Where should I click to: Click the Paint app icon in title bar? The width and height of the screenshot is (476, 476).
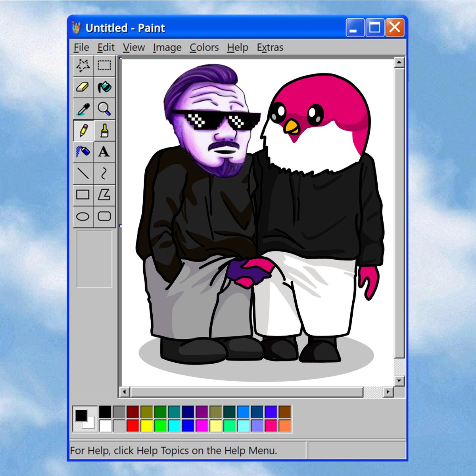click(x=76, y=28)
